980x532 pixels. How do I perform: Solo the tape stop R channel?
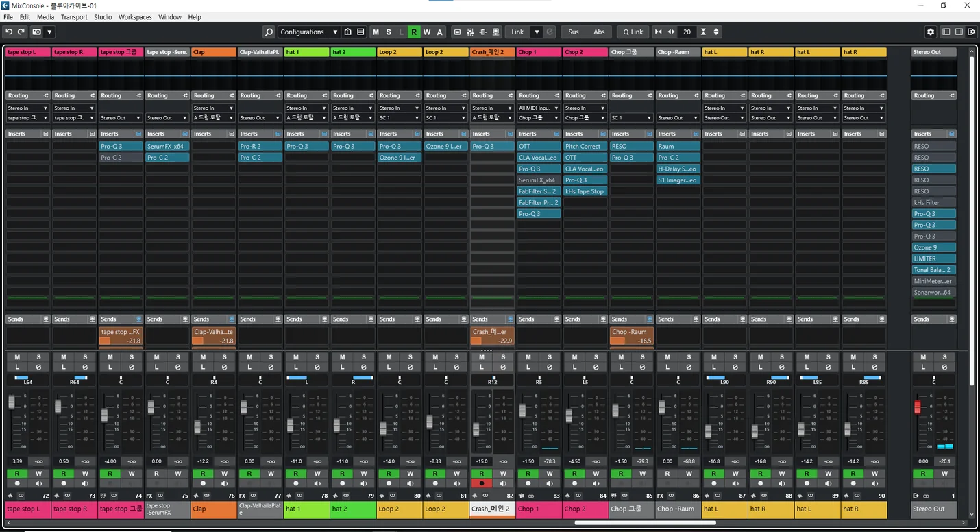coord(85,356)
